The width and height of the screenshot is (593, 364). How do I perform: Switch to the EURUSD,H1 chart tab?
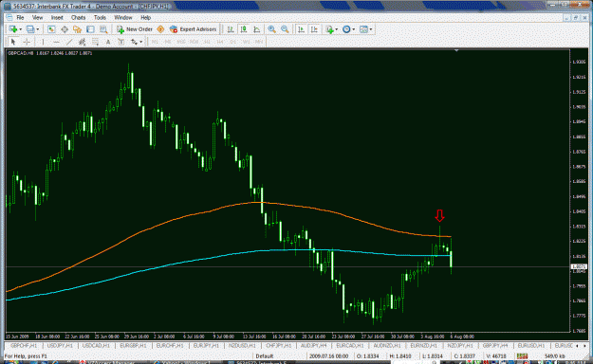530,345
